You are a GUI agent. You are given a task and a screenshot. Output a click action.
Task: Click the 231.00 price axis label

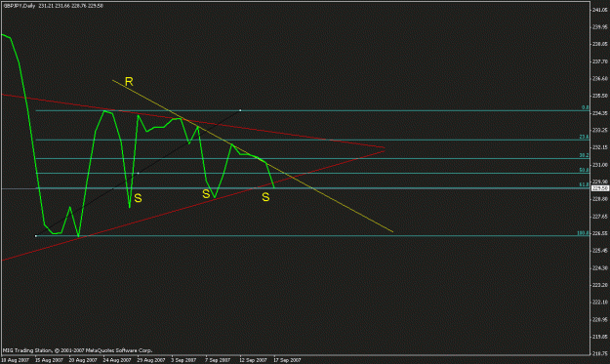pyautogui.click(x=600, y=165)
